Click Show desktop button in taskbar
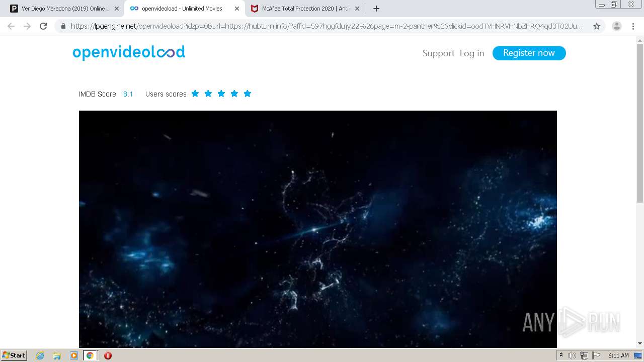The width and height of the screenshot is (644, 362). pyautogui.click(x=638, y=355)
